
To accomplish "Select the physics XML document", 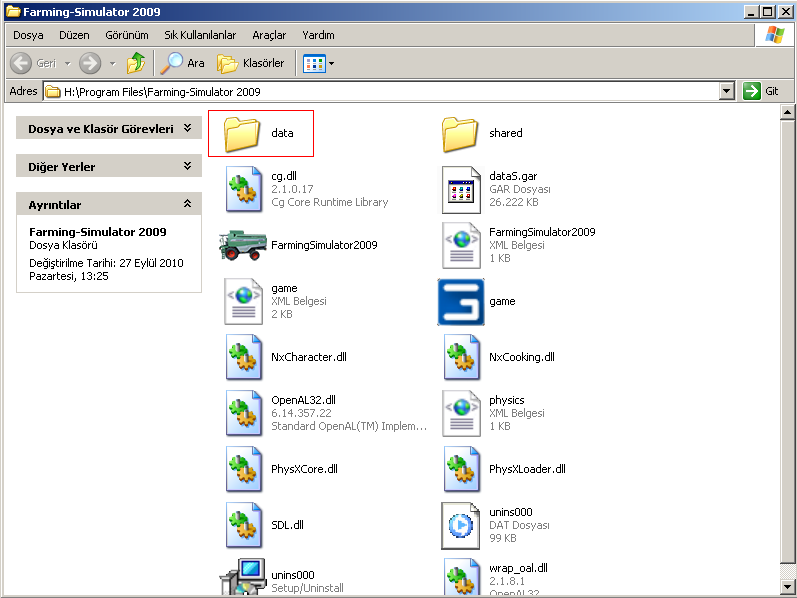I will [x=461, y=413].
